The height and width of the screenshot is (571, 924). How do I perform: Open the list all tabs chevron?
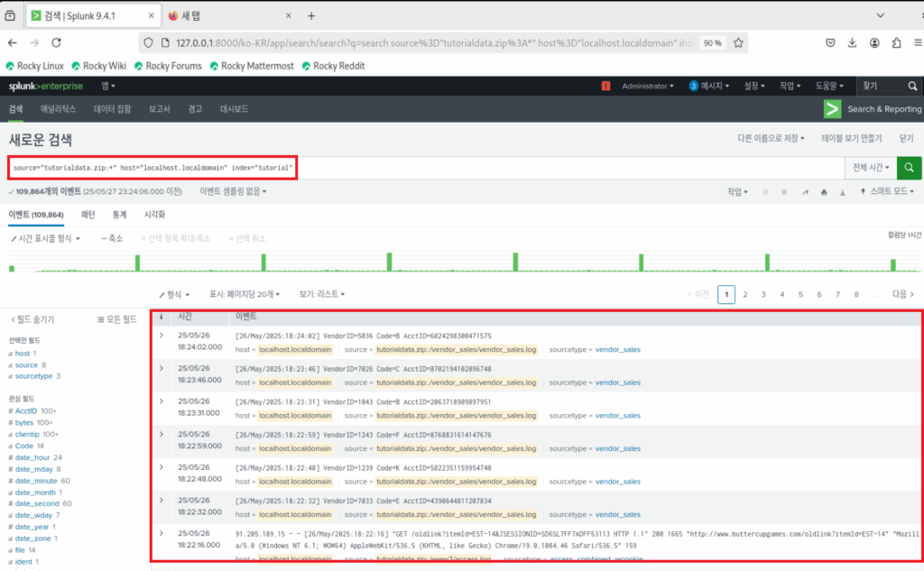[881, 16]
